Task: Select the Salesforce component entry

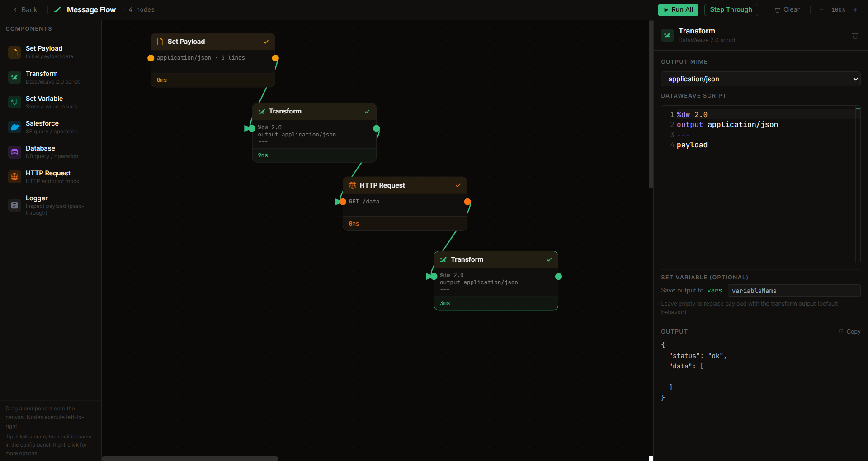Action: pos(51,127)
